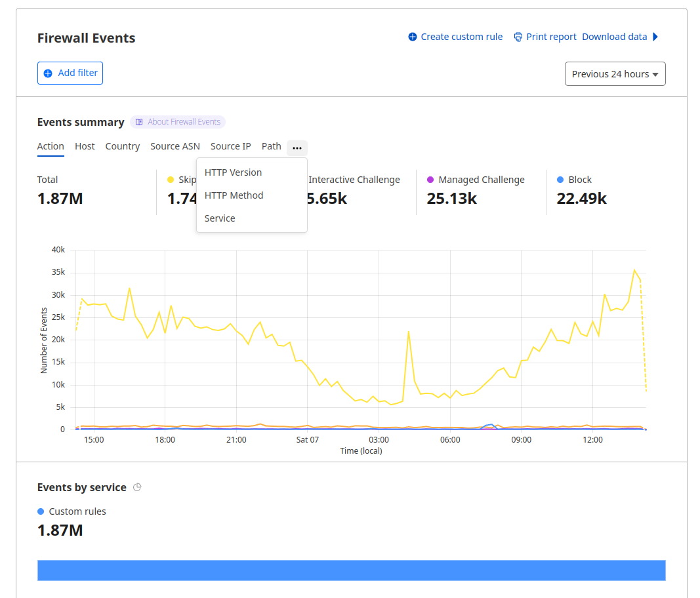700x598 pixels.
Task: Select Service in the overflow menu
Action: (x=220, y=218)
